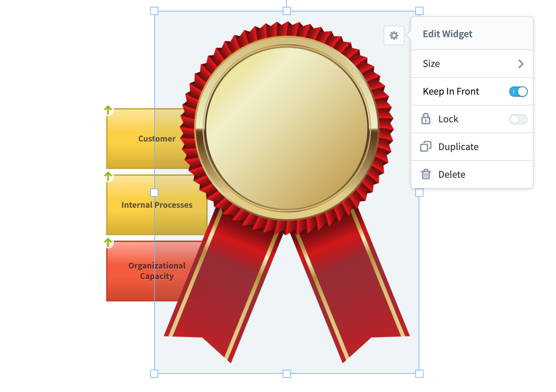Click the bottom-center resize handle of the widget
The width and height of the screenshot is (556, 392).
coord(287,374)
